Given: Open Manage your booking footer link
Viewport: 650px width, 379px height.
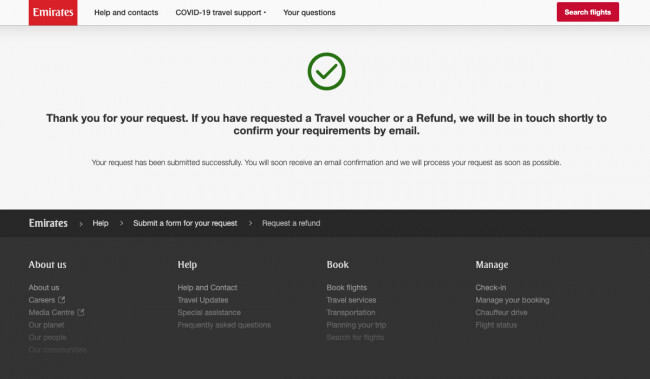Looking at the screenshot, I should click(512, 300).
